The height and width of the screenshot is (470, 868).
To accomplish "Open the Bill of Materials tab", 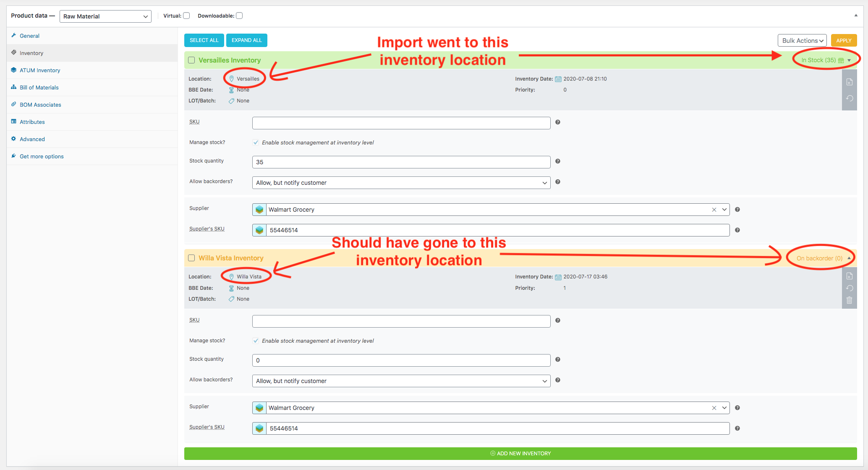I will [39, 87].
